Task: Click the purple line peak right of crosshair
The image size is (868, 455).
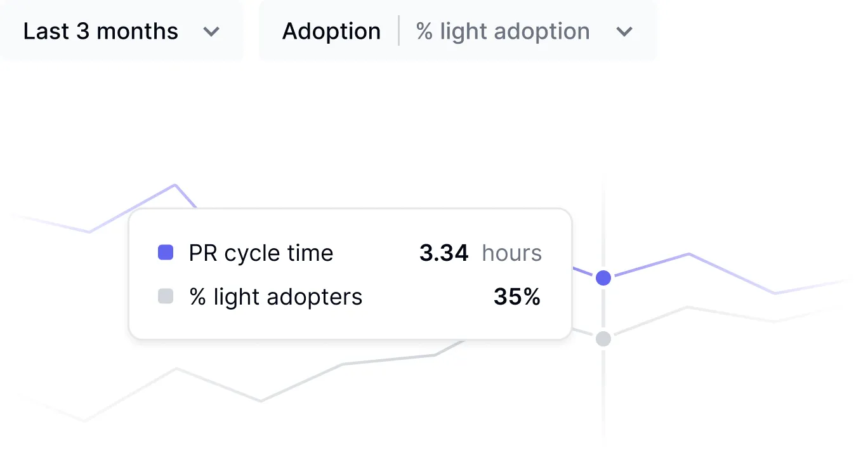Action: pos(689,254)
